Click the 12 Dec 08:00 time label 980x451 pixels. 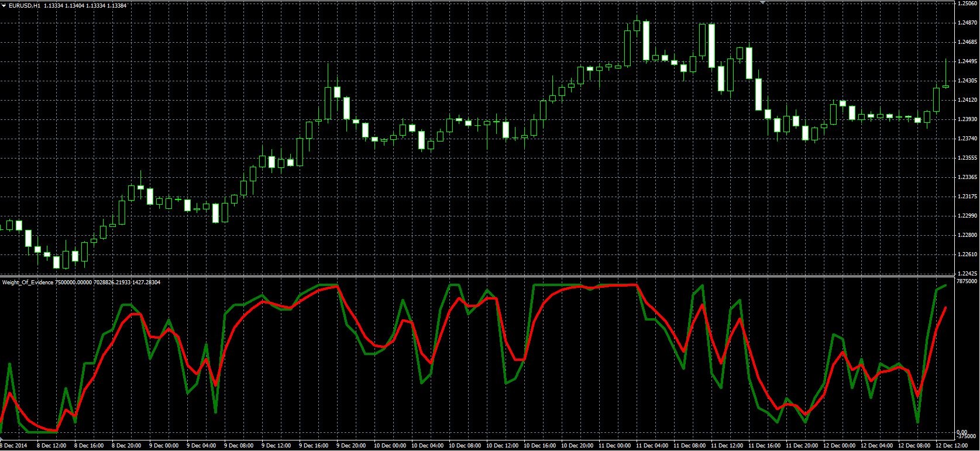pyautogui.click(x=914, y=446)
